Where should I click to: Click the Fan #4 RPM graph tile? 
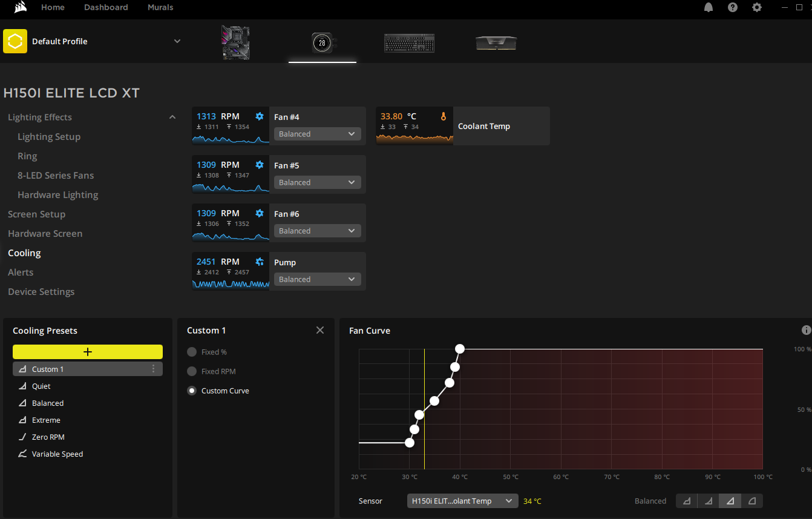pyautogui.click(x=231, y=126)
